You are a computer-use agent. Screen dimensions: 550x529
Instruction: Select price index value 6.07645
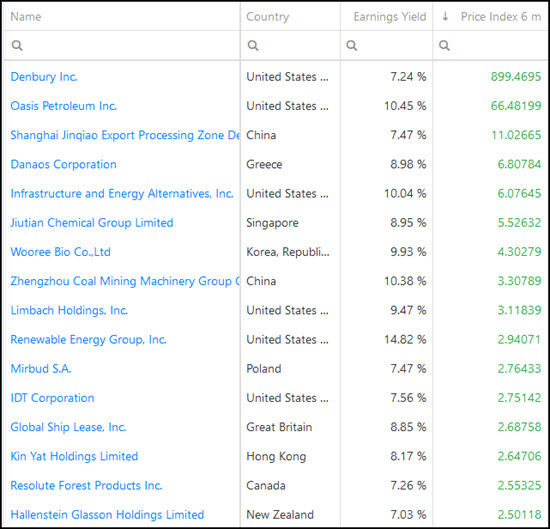pos(519,193)
